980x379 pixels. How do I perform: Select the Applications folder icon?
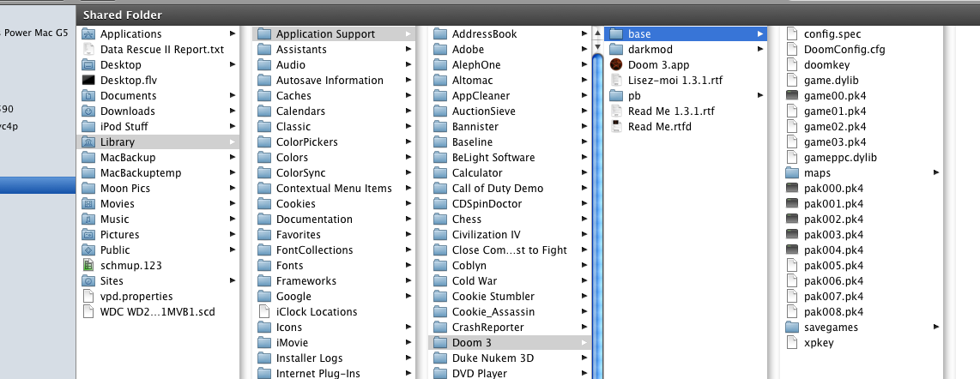coord(88,34)
